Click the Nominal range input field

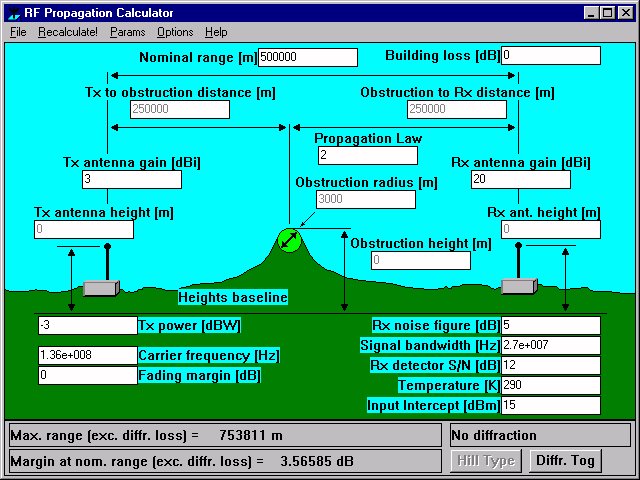[x=307, y=57]
